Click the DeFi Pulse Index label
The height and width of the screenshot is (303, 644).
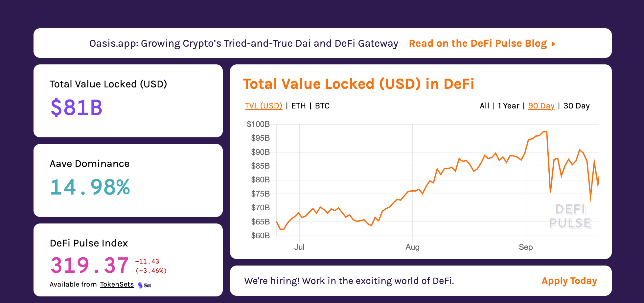click(x=89, y=243)
